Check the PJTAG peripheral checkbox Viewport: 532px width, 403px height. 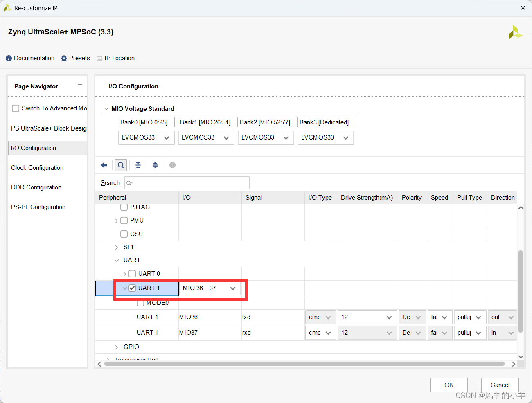pos(124,207)
